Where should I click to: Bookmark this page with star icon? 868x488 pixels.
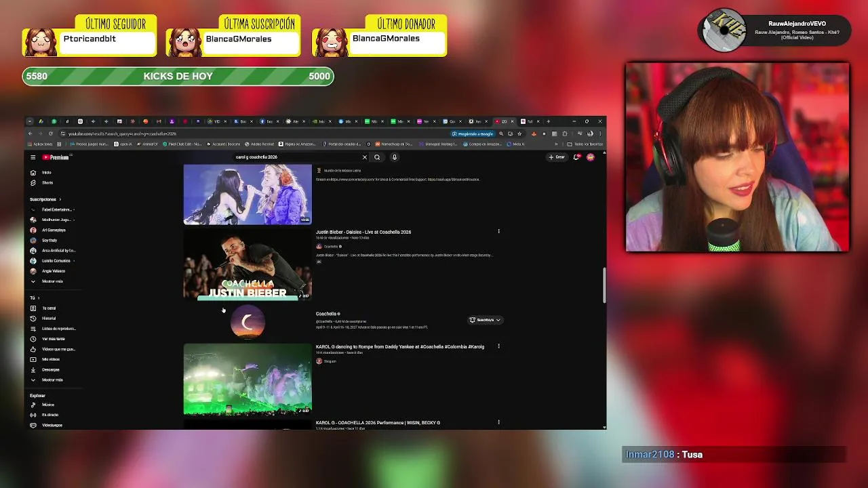pyautogui.click(x=519, y=134)
